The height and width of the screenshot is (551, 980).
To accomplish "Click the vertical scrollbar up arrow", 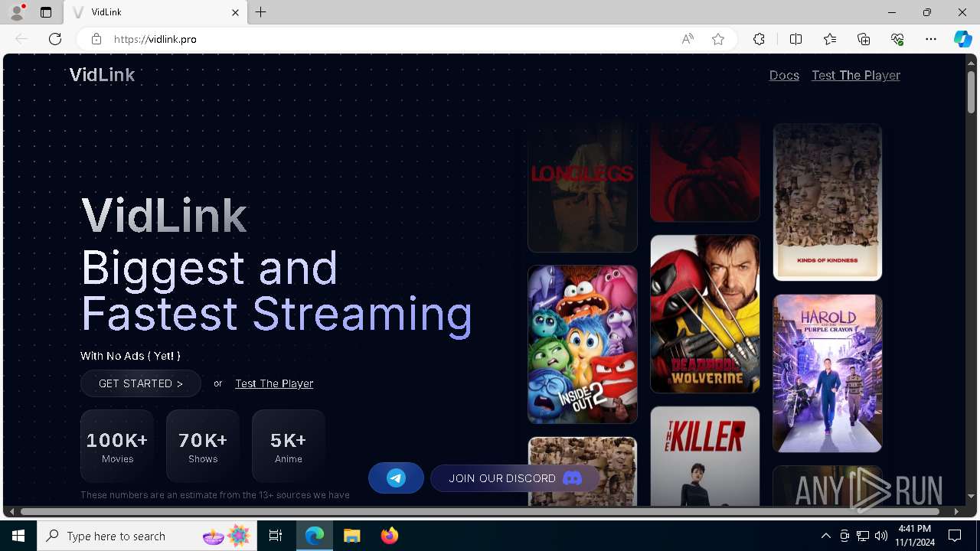I will pos(971,62).
